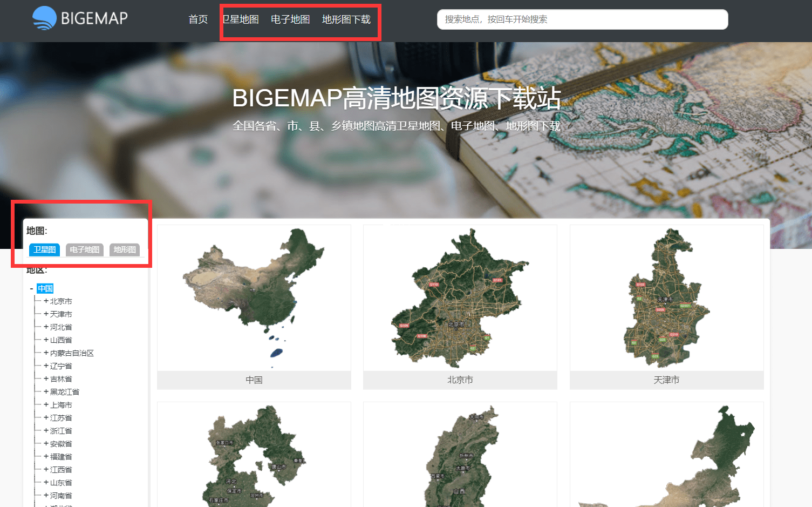
Task: Select 天津市 label in region tree
Action: (61, 314)
